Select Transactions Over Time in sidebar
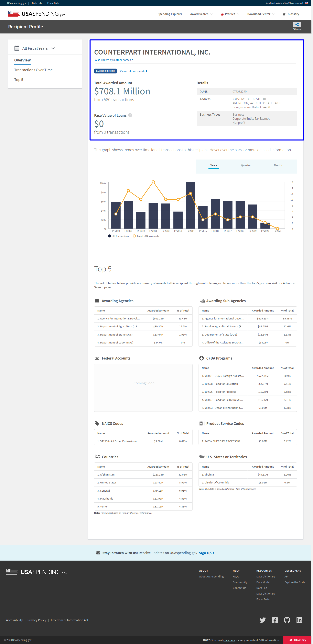Image resolution: width=313 pixels, height=644 pixels. click(x=33, y=70)
